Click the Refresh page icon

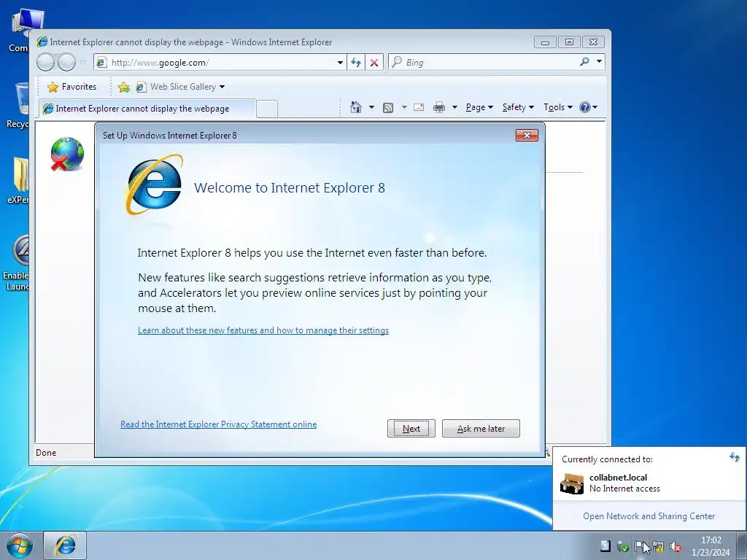coord(356,63)
